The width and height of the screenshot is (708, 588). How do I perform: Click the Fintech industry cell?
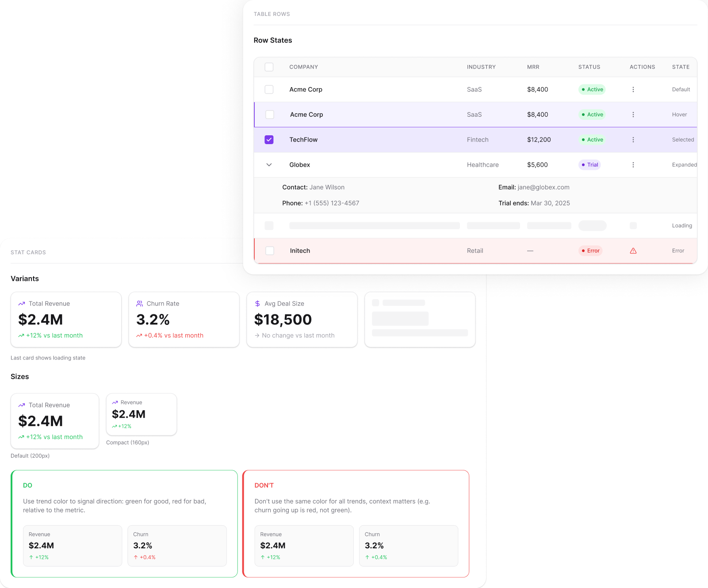click(x=478, y=140)
